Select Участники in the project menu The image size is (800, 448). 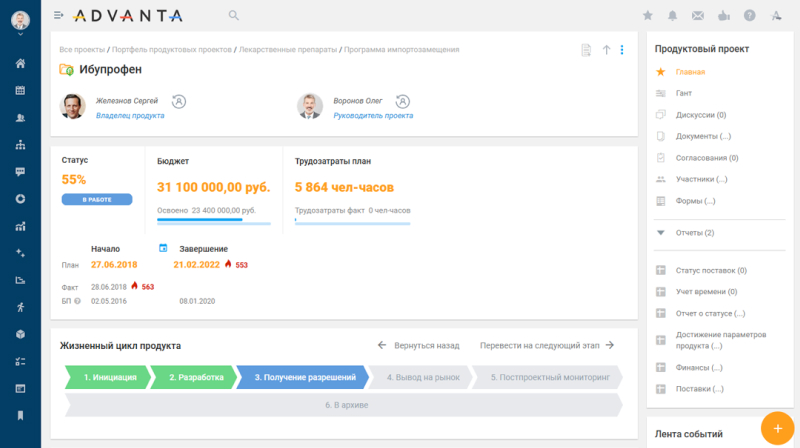coord(701,179)
